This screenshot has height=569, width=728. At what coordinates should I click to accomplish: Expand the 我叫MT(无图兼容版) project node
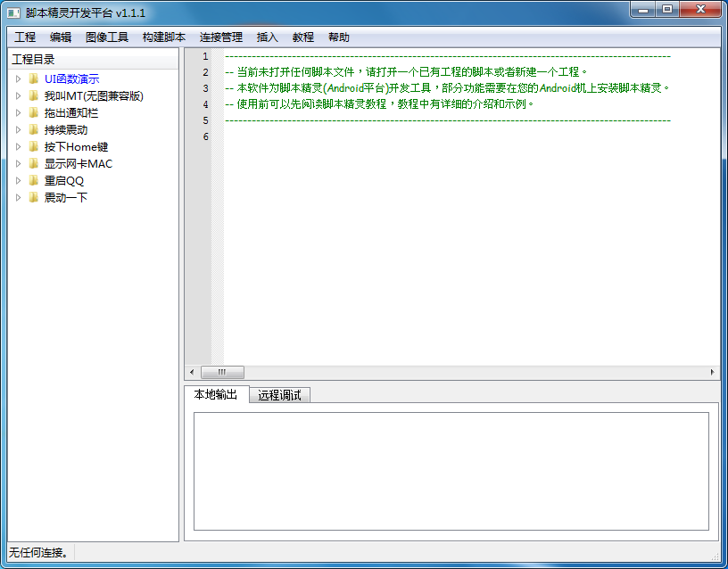(x=18, y=96)
